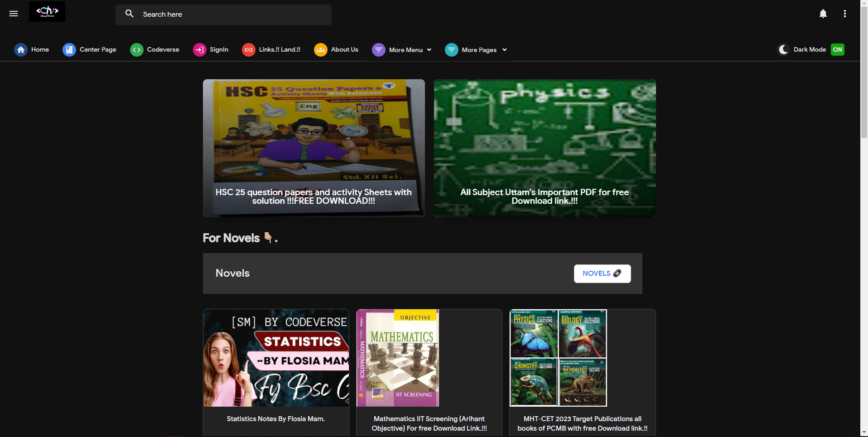The height and width of the screenshot is (437, 868).
Task: Click the About Us people icon
Action: point(321,50)
